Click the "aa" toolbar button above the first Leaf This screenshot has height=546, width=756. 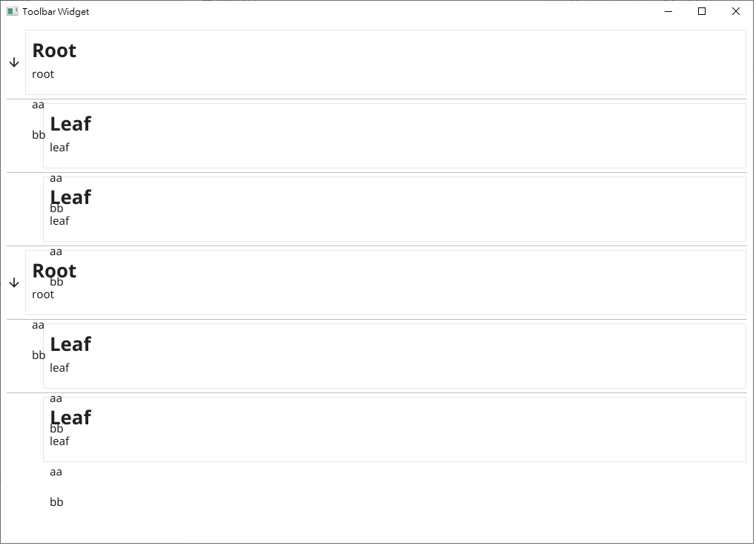37,105
